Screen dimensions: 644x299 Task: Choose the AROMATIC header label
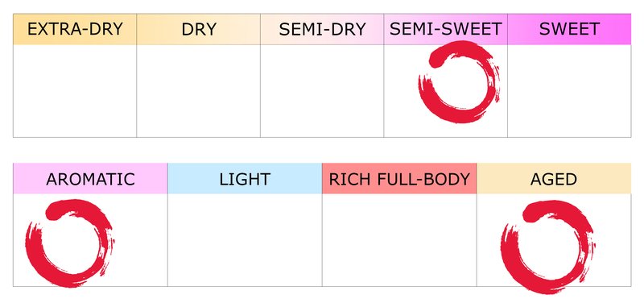click(90, 178)
